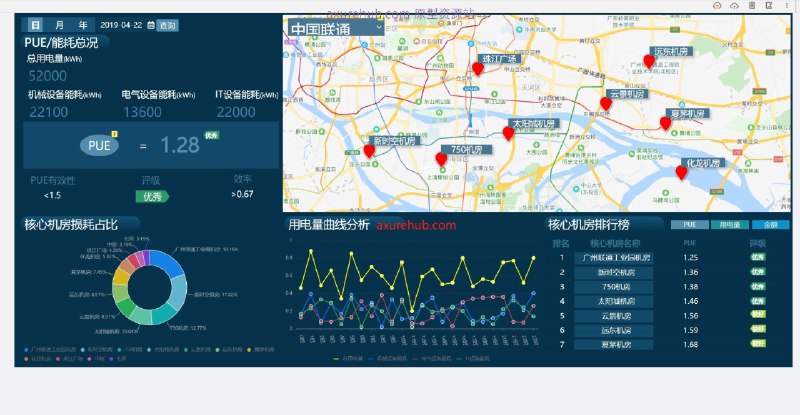Screen dimensions: 800x415
Task: Click the >0.67 efficiency value
Action: pos(242,194)
